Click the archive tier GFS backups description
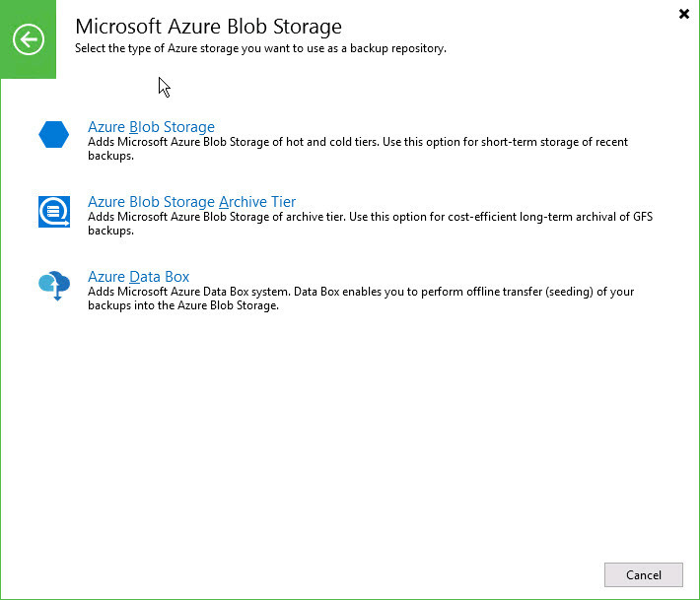 [x=370, y=224]
